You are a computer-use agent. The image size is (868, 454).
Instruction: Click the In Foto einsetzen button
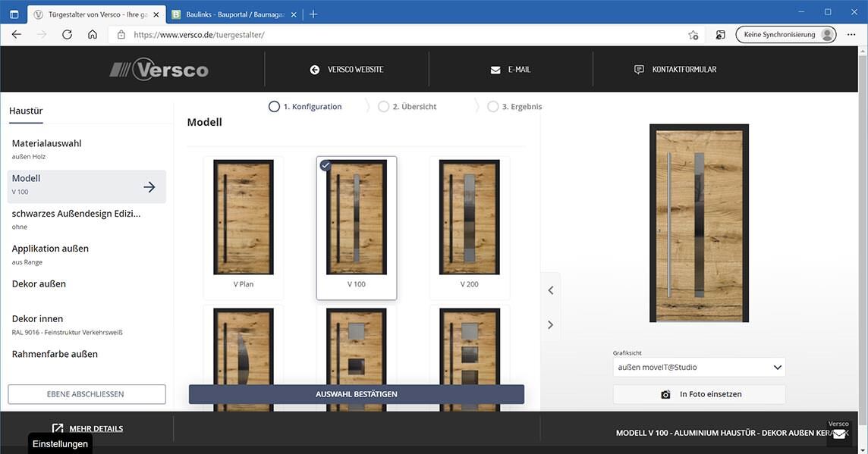[699, 394]
